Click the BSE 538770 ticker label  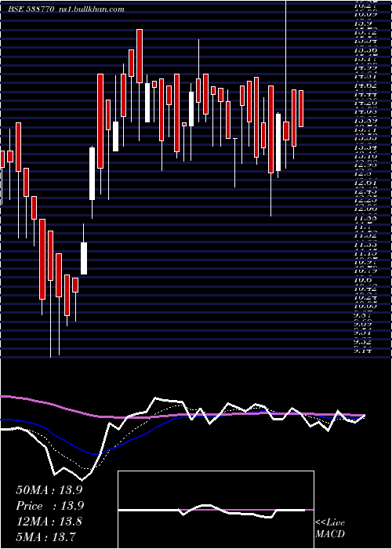click(31, 9)
